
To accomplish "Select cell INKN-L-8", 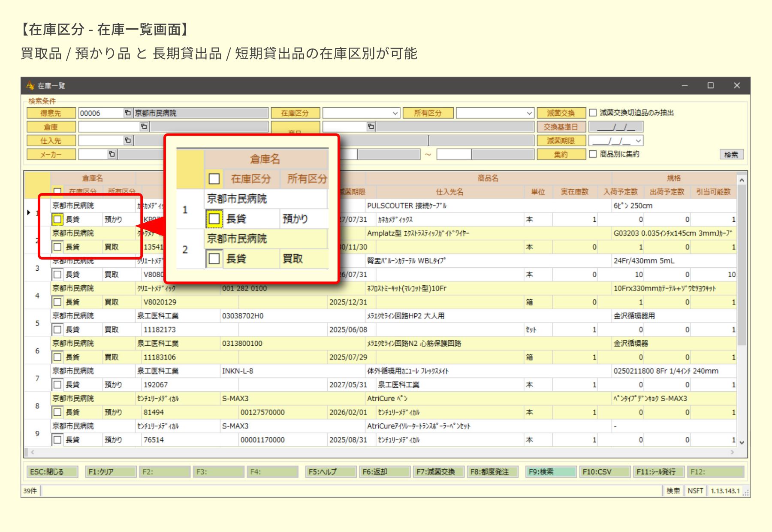I will click(293, 371).
